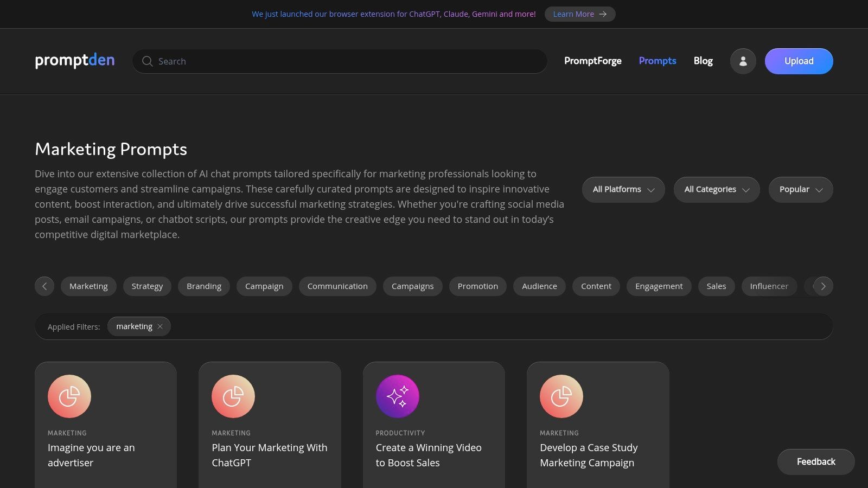Viewport: 868px width, 488px height.
Task: Click the 'Imagine you are an advertiser' card icon
Action: (x=69, y=396)
